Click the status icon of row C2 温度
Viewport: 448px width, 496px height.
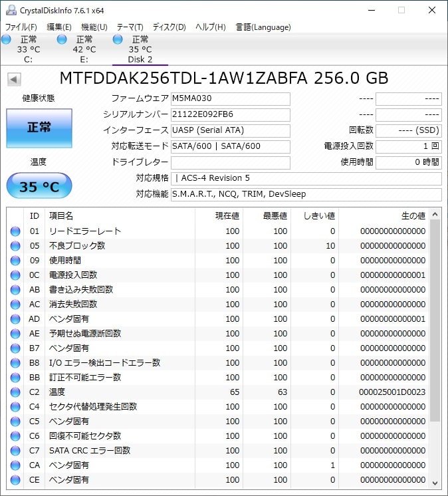click(x=15, y=392)
